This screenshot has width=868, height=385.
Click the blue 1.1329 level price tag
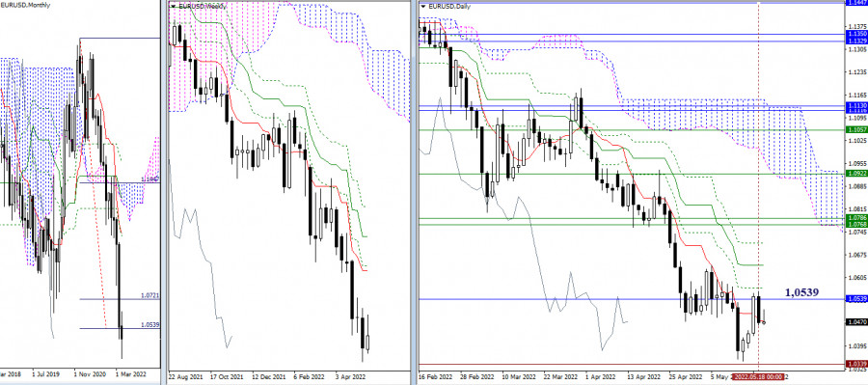click(x=855, y=41)
